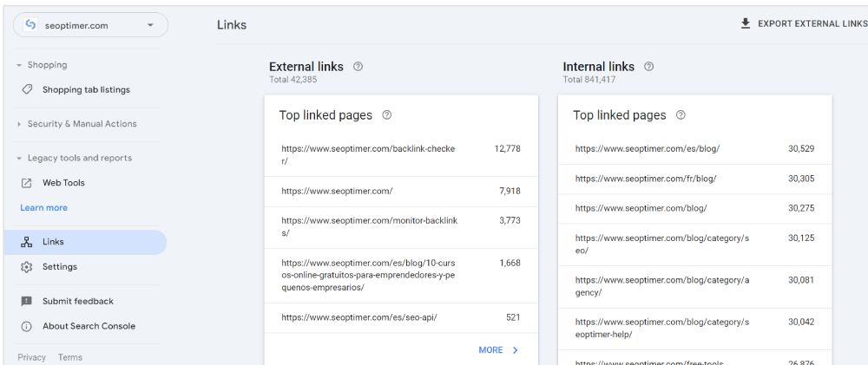Image resolution: width=868 pixels, height=365 pixels.
Task: Click the About Search Console info icon
Action: [27, 326]
